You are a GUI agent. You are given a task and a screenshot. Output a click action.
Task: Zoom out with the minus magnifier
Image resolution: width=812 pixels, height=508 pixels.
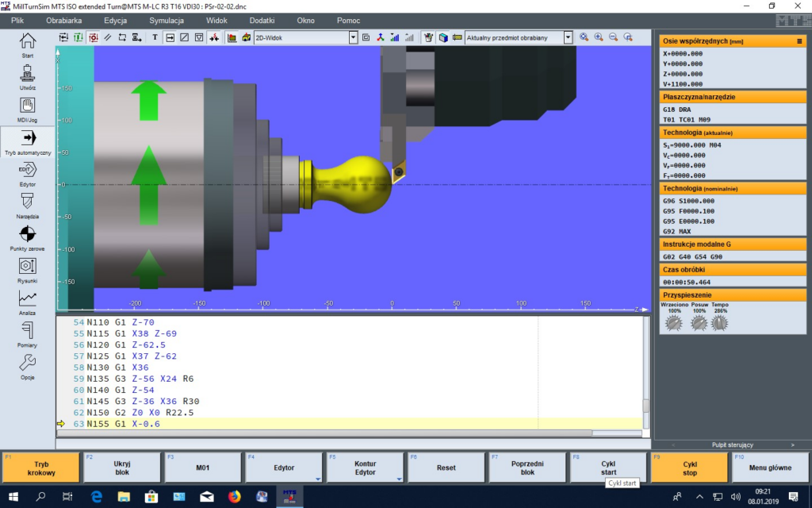[x=613, y=37]
